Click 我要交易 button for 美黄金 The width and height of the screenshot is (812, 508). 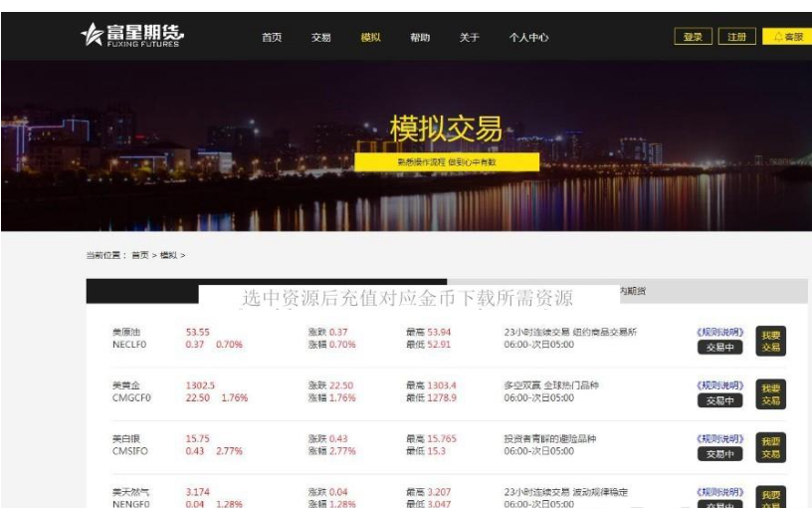click(770, 394)
